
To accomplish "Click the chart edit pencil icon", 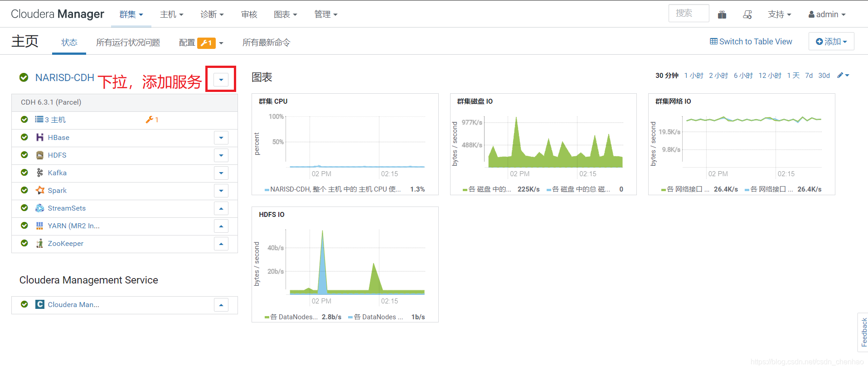I will point(843,76).
